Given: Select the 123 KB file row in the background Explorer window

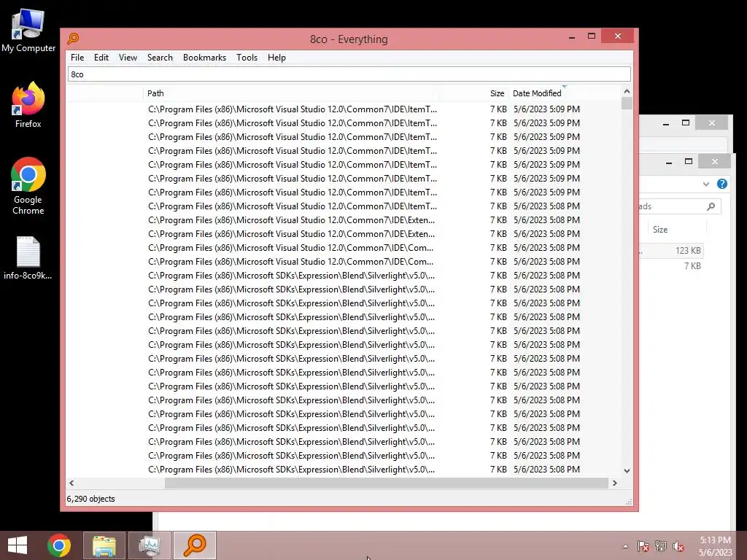Looking at the screenshot, I should click(671, 251).
